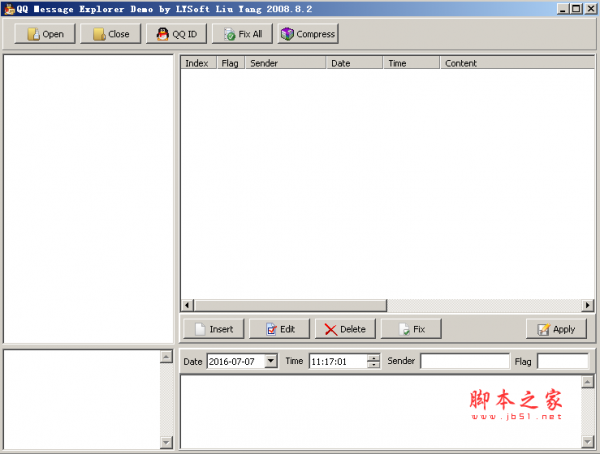This screenshot has width=600, height=454.
Task: Click the Fix button below message list
Action: (x=411, y=329)
